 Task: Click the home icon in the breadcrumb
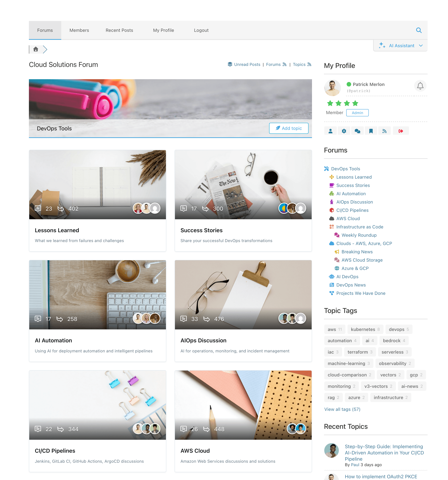[36, 49]
